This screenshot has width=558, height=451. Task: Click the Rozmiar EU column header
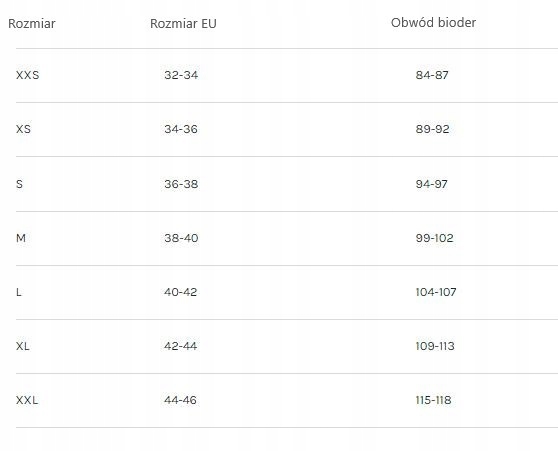click(x=183, y=23)
